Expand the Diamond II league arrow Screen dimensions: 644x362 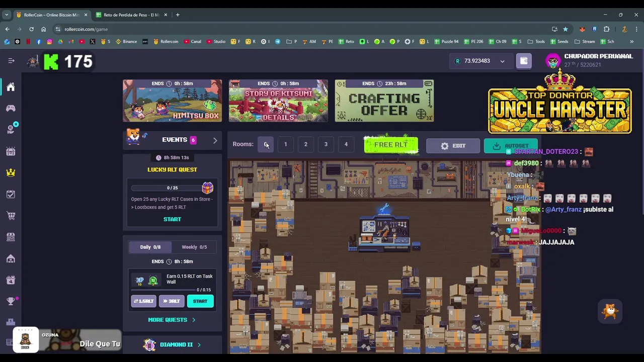click(199, 345)
